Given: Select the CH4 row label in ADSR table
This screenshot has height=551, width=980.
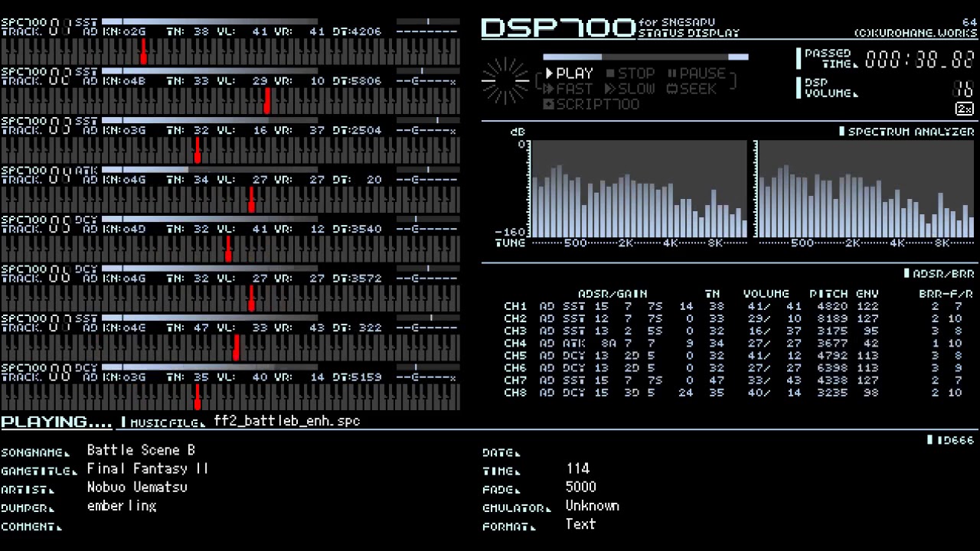Looking at the screenshot, I should pos(515,344).
